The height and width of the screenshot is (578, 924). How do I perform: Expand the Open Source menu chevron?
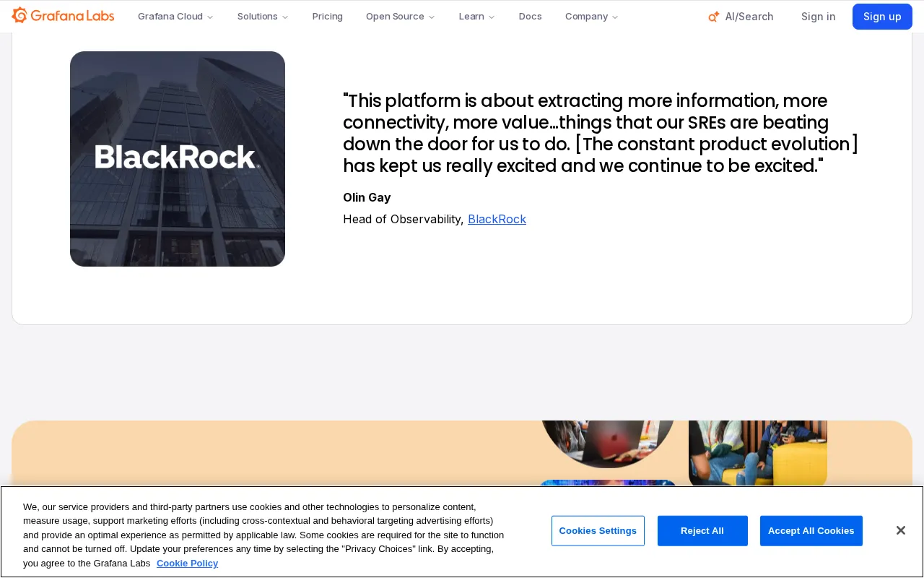click(432, 17)
